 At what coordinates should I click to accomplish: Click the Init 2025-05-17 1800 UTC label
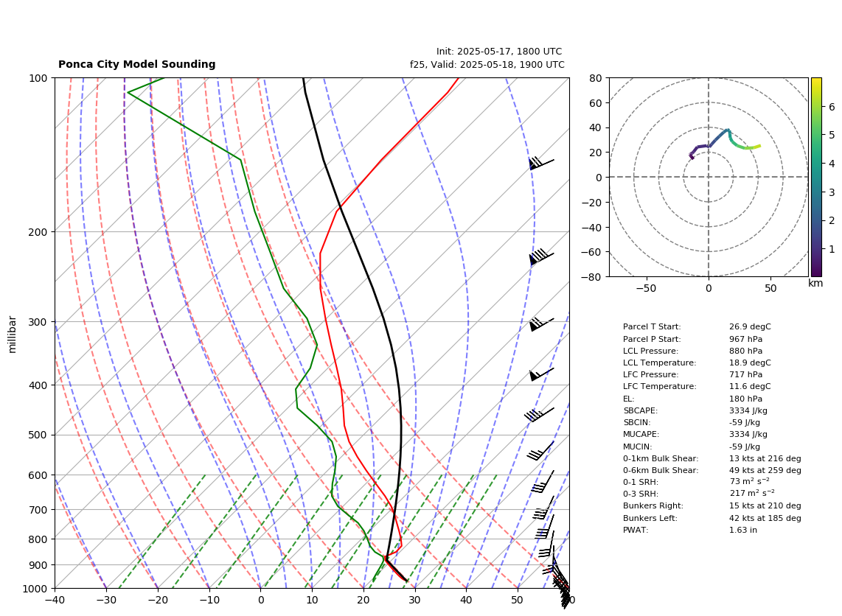tap(499, 52)
